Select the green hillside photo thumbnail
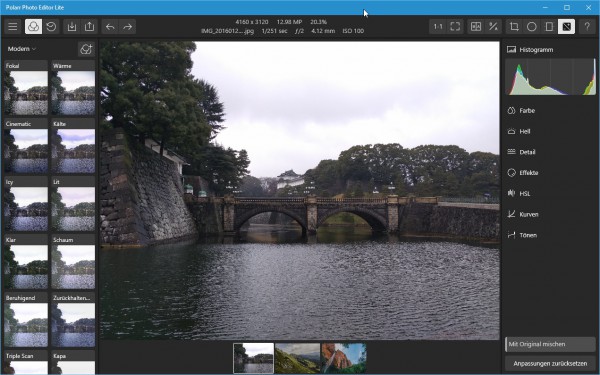The height and width of the screenshot is (375, 600). 297,358
